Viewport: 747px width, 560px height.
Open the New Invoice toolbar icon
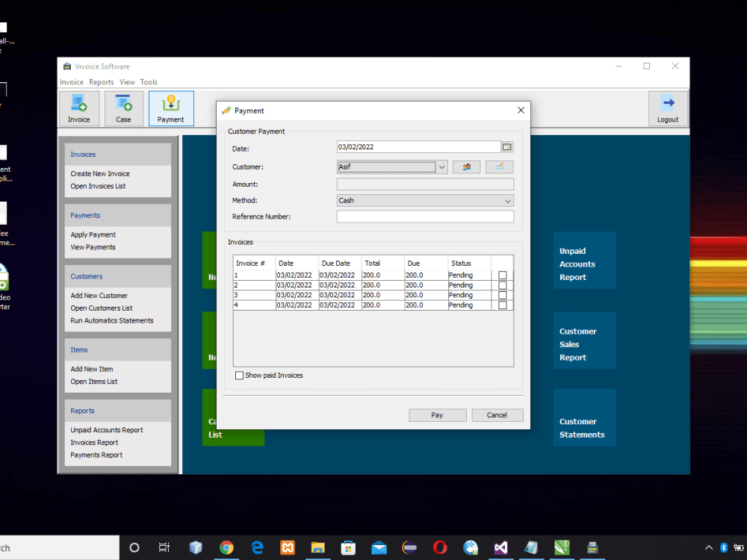point(78,108)
